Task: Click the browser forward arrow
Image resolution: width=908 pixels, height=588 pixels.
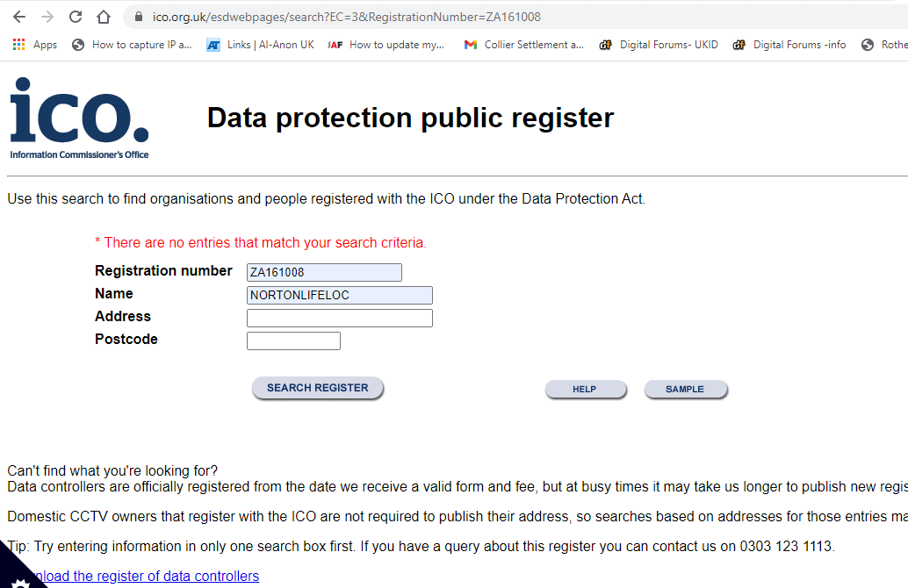Action: click(47, 17)
